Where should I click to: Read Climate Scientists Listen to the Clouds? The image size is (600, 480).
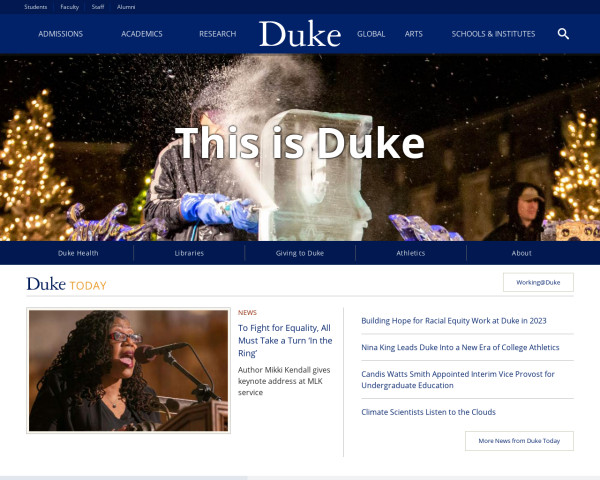428,412
